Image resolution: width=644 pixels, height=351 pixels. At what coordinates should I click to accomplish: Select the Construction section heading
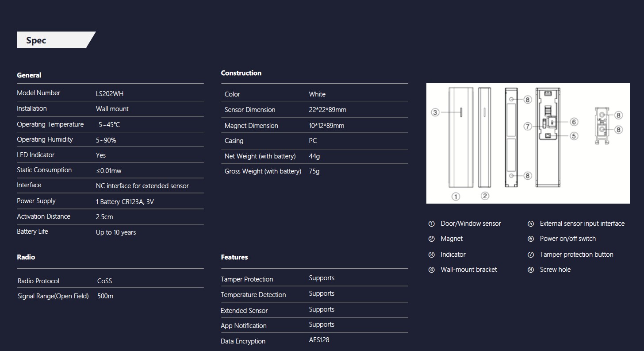241,73
